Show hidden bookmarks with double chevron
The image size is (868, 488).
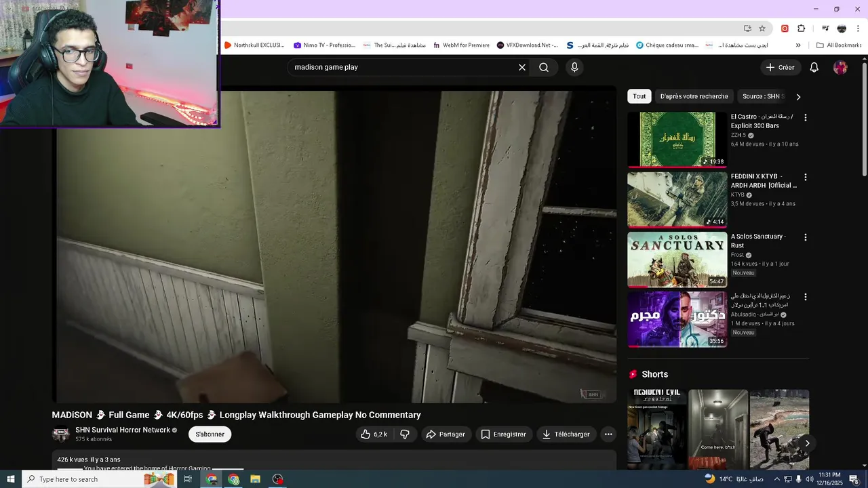click(798, 45)
